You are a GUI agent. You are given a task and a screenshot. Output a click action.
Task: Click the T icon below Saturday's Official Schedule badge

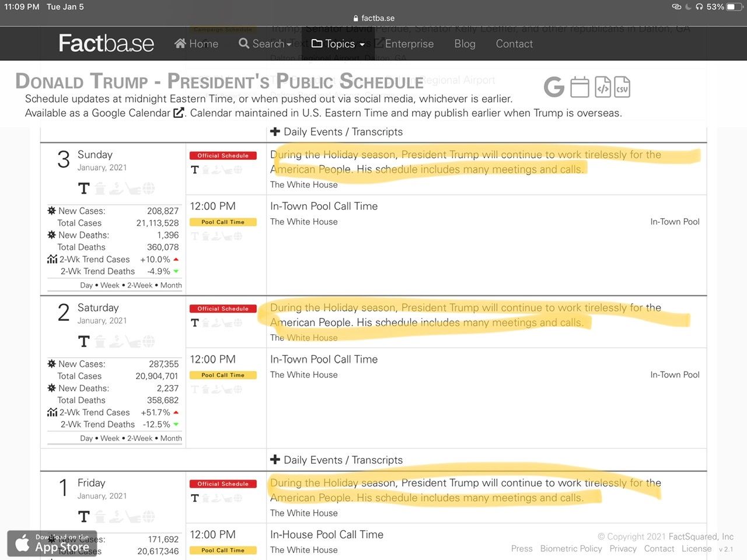click(195, 323)
